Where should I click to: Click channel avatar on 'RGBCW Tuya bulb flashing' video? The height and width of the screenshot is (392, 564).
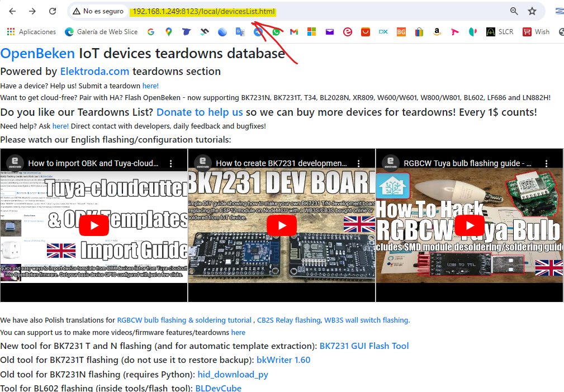click(x=391, y=163)
